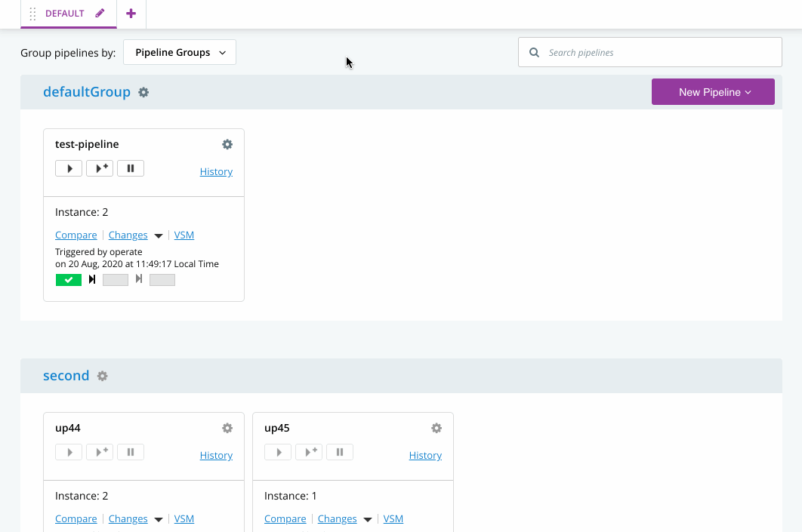
Task: Open up44 pipeline settings gear
Action: 227,428
